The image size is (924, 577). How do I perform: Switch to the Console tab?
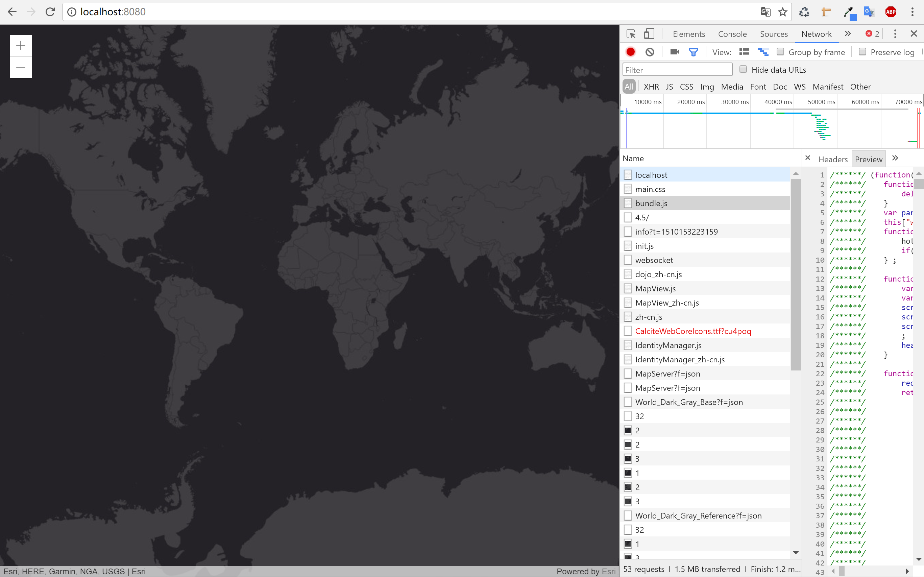coord(732,34)
